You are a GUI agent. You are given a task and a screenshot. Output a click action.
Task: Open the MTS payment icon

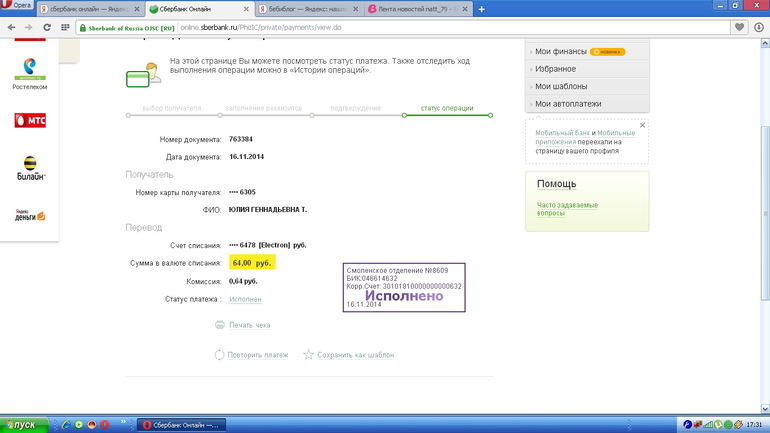(x=29, y=120)
